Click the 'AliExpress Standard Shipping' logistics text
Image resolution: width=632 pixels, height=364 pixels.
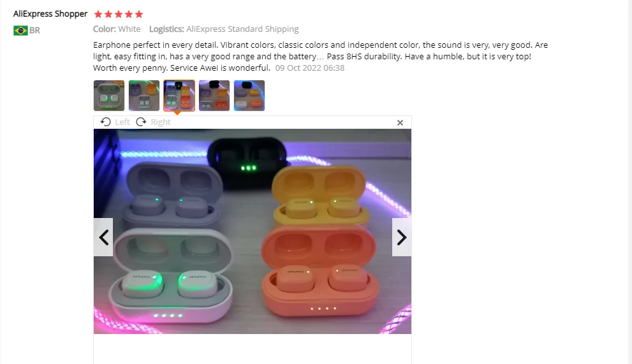click(242, 29)
